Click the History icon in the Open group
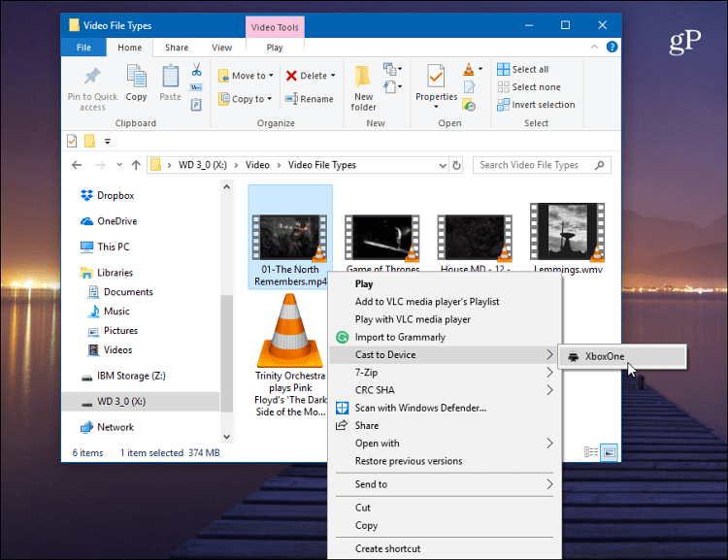 (x=469, y=105)
